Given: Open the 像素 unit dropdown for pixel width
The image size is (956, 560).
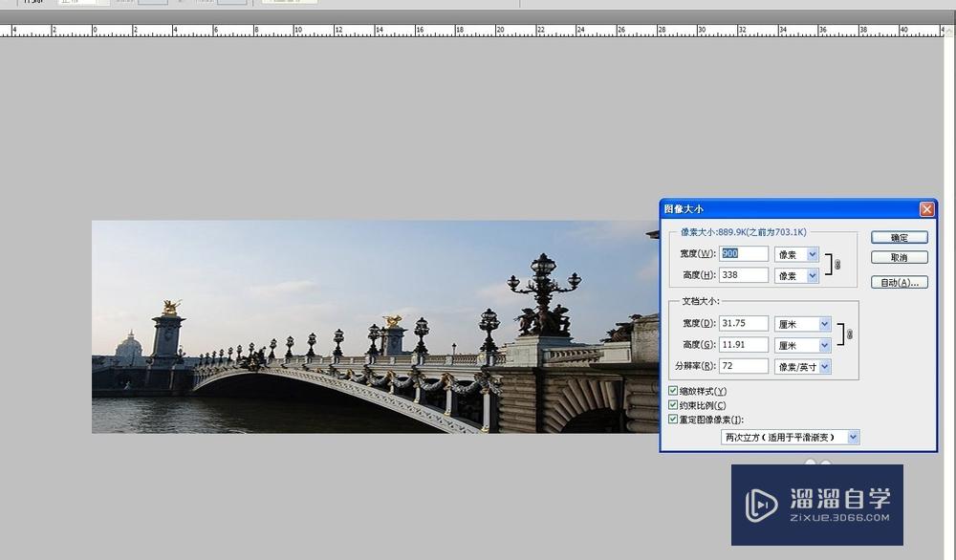Looking at the screenshot, I should (x=796, y=255).
